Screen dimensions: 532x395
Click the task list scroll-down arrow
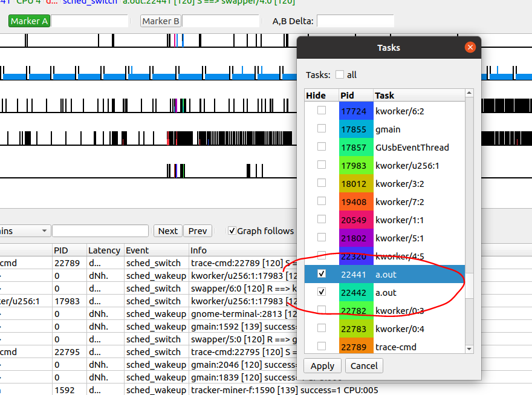point(469,348)
